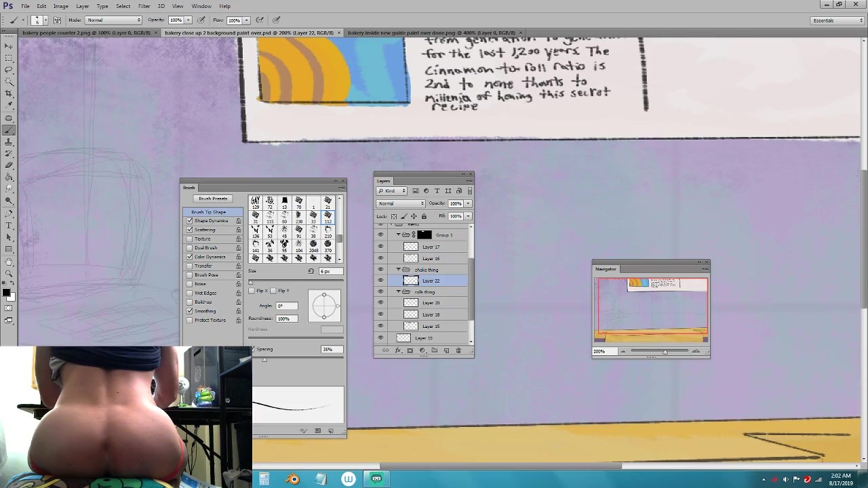Collapse the 'shake thing' layer group

[x=398, y=270]
